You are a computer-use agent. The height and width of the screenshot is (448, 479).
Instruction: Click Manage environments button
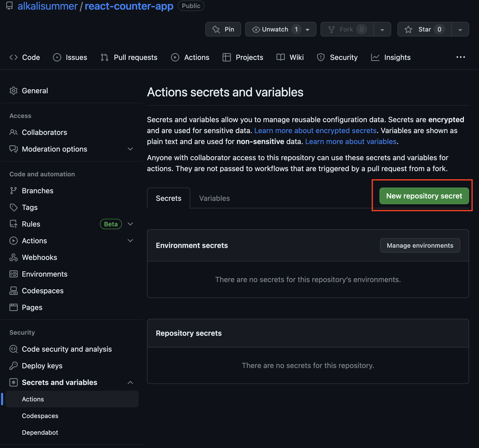pos(420,245)
